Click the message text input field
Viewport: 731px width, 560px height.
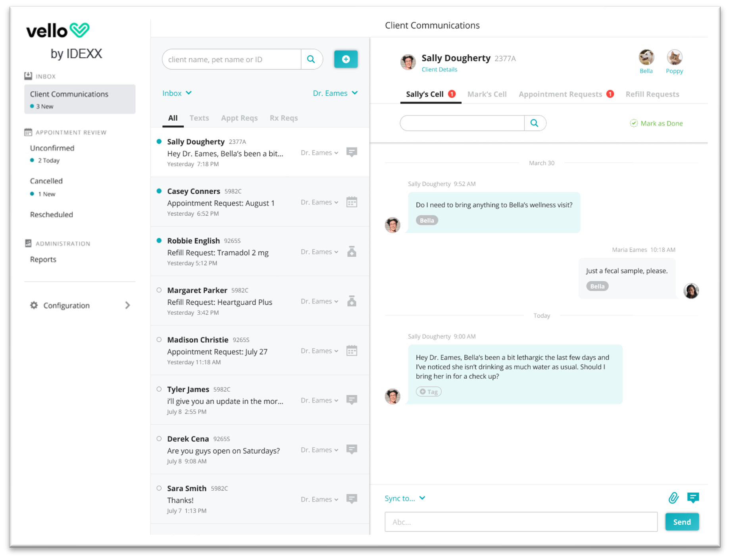click(521, 522)
